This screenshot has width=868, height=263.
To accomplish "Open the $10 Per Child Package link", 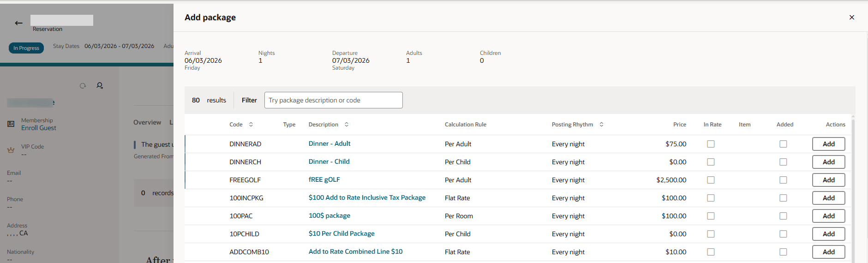I will pos(341,233).
